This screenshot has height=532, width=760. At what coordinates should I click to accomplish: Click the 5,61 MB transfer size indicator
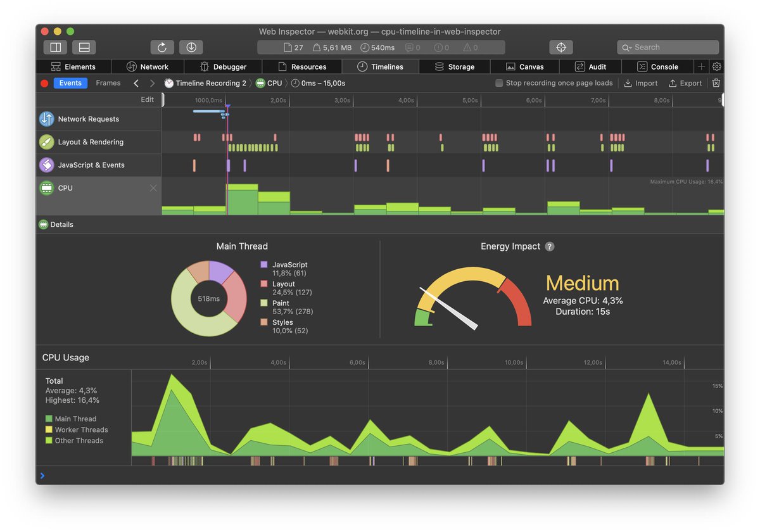(332, 47)
